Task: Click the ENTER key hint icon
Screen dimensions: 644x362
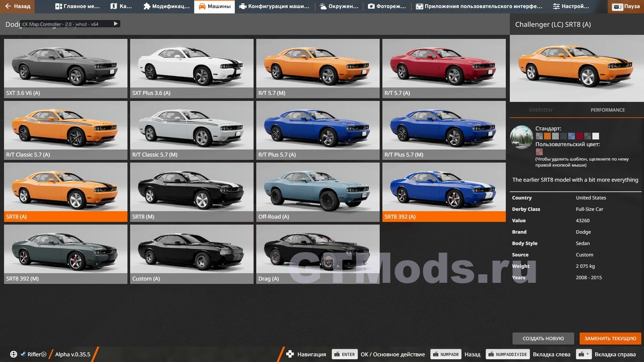Action: point(345,354)
